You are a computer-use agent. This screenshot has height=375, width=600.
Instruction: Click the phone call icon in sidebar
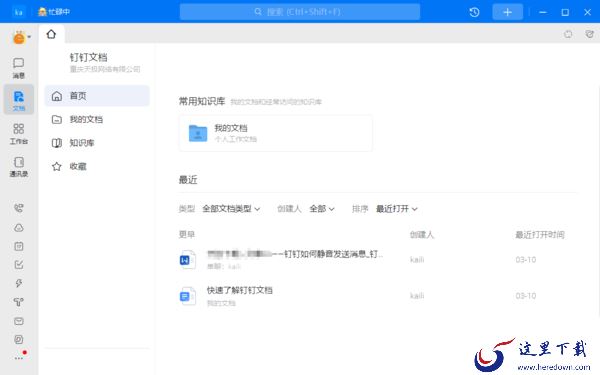coord(19,208)
